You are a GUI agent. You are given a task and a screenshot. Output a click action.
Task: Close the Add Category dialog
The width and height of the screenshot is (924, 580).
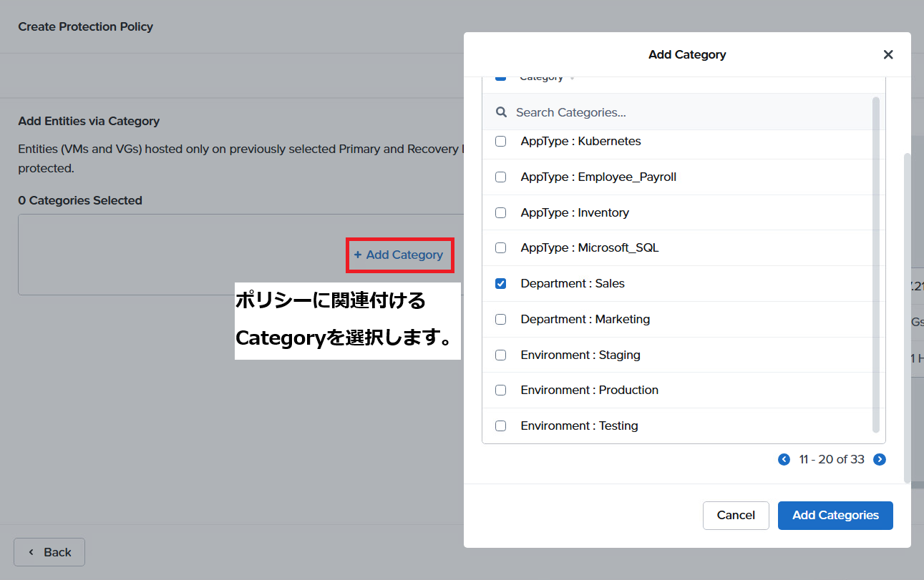[888, 54]
